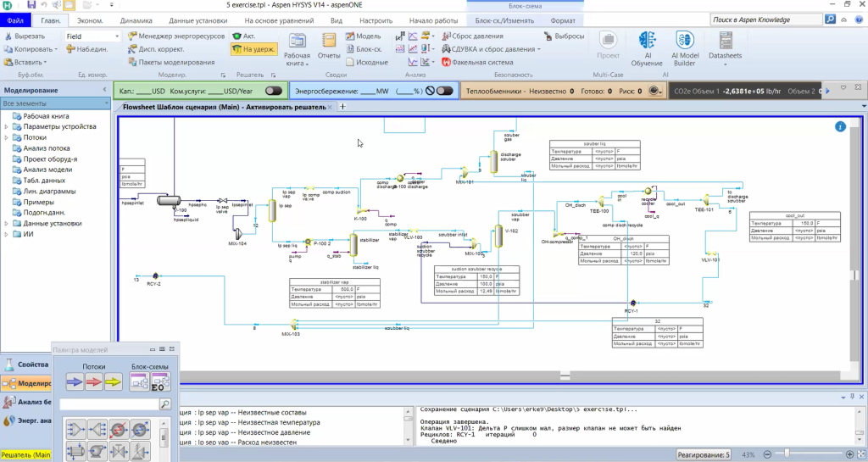Screen dimensions: 868x462
Task: Open the Field unit set dropdown
Action: 93,36
